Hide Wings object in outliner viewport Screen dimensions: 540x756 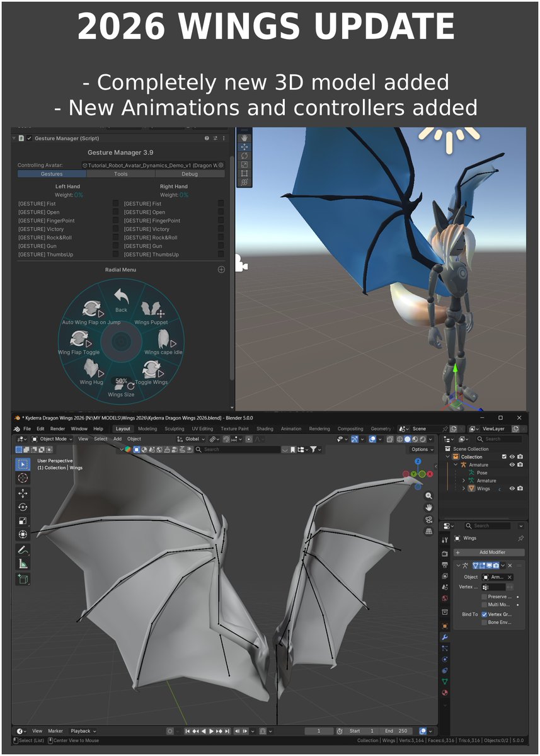coord(512,488)
